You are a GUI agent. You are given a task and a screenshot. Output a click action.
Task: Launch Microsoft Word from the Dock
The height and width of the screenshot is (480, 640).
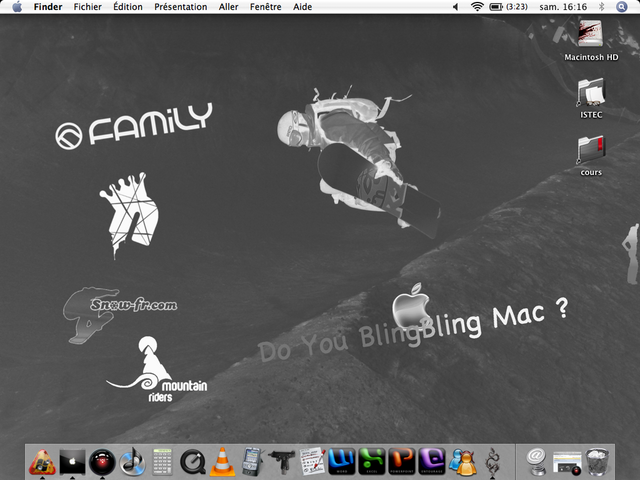342,461
